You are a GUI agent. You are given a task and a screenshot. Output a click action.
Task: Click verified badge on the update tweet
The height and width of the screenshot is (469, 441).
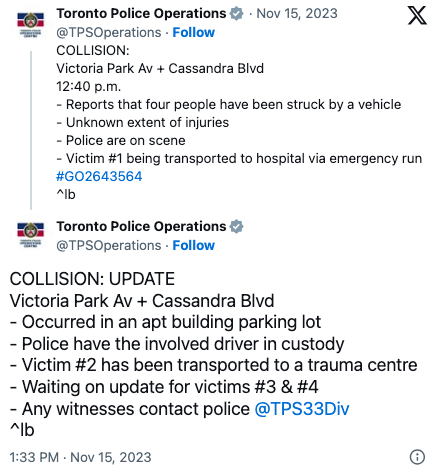click(x=237, y=227)
